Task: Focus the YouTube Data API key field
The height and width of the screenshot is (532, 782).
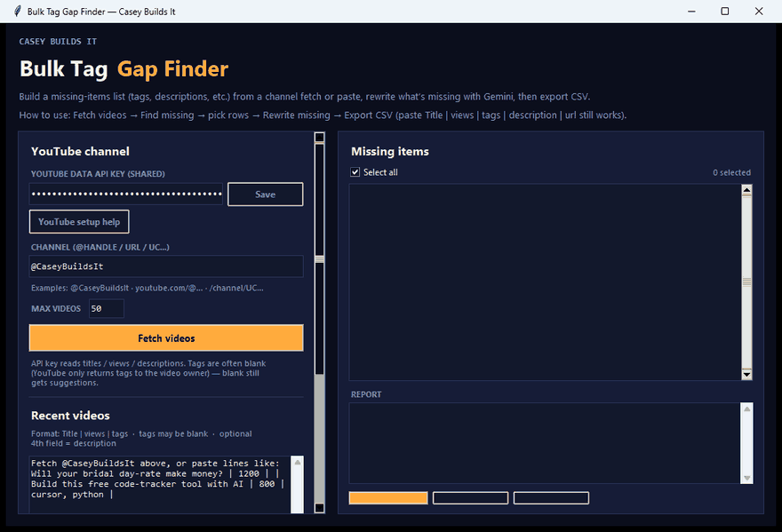Action: tap(125, 194)
